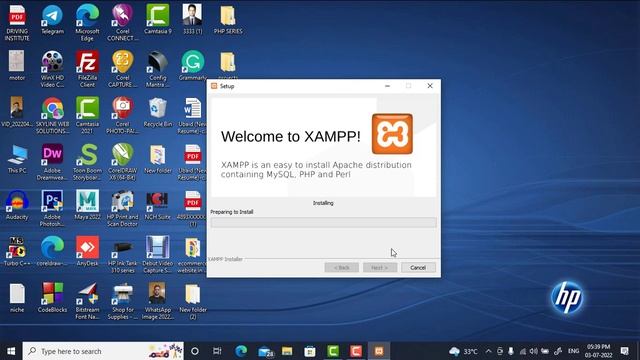Viewport: 640px width, 360px height.
Task: Switch to the XAMPP installer taskbar button
Action: [379, 351]
